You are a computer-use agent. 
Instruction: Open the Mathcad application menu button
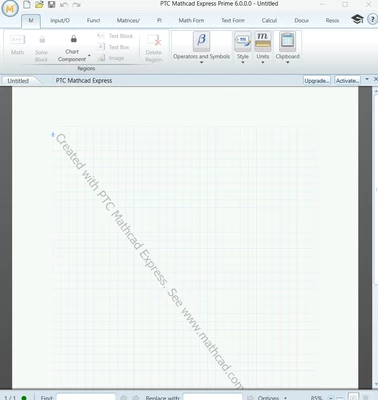[x=10, y=9]
